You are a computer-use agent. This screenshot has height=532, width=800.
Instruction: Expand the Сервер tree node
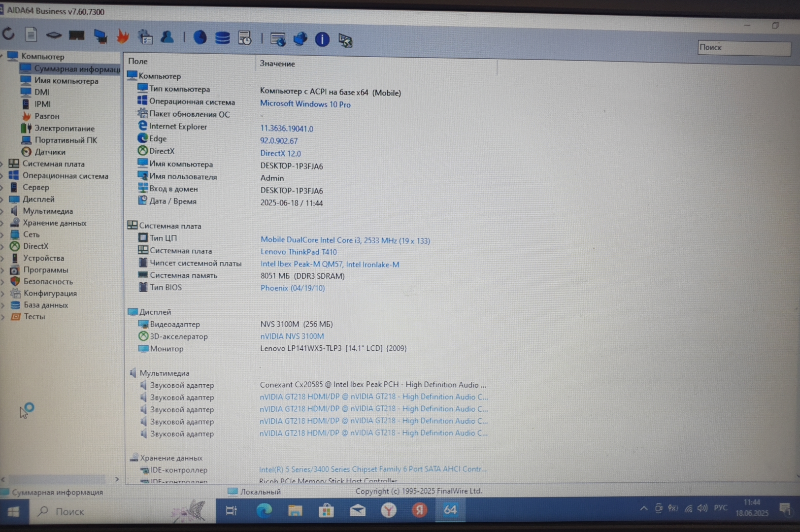click(2, 187)
